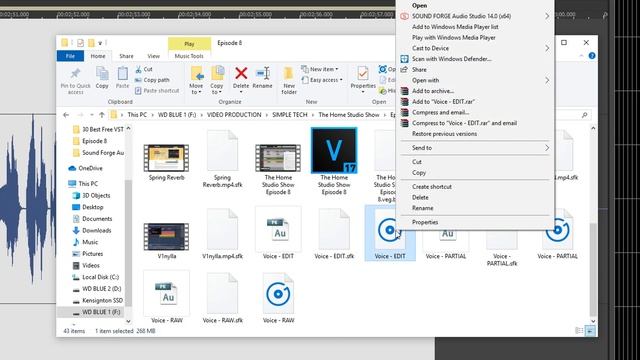Click the blue help question icon
The height and width of the screenshot is (360, 640).
(x=592, y=56)
